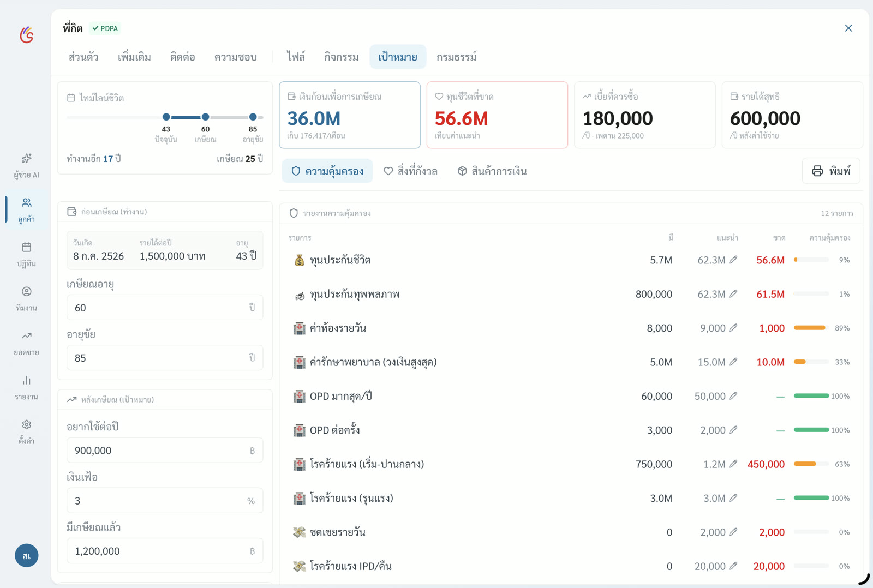The height and width of the screenshot is (588, 873).
Task: Open the ความชอบ tab
Action: click(x=236, y=57)
